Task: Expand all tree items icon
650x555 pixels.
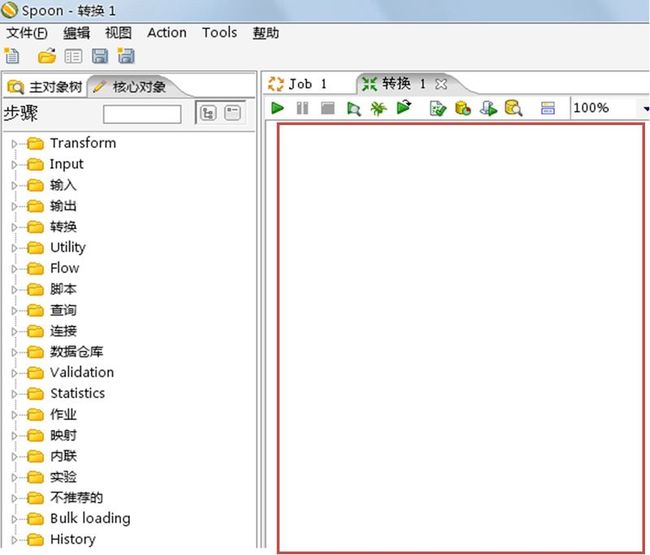Action: click(208, 113)
